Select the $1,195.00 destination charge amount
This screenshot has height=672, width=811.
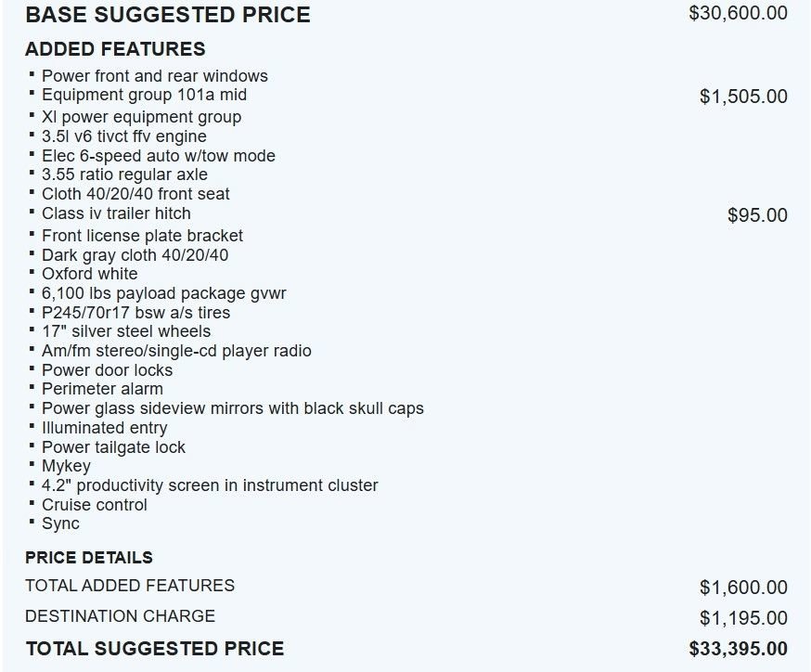click(743, 618)
